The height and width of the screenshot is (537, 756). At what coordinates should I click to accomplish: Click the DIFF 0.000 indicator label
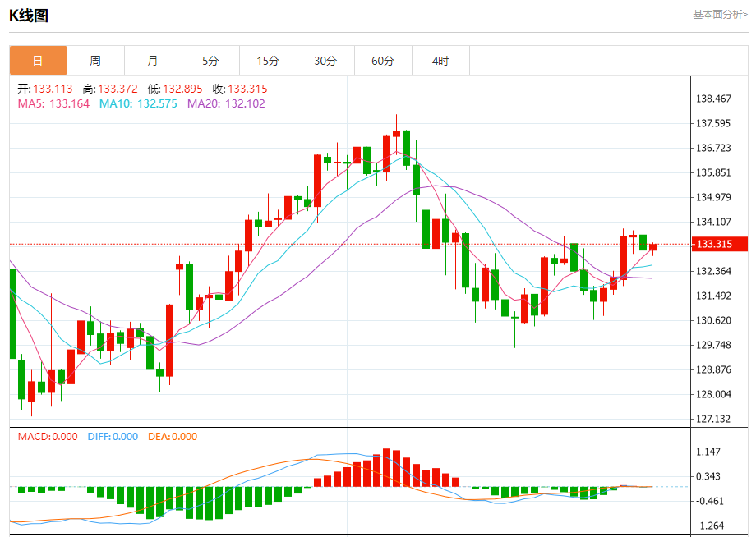(113, 437)
